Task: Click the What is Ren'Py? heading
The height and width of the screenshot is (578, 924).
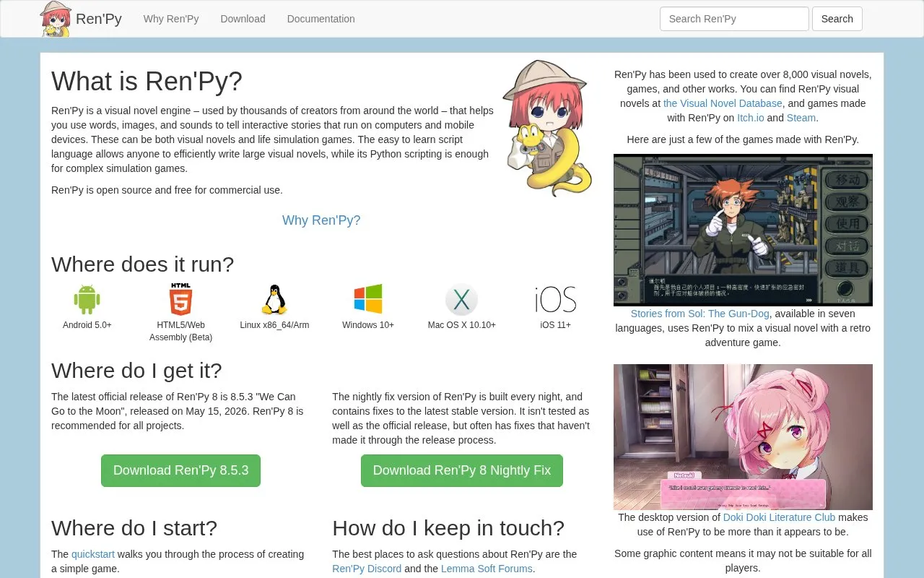Action: 147,81
